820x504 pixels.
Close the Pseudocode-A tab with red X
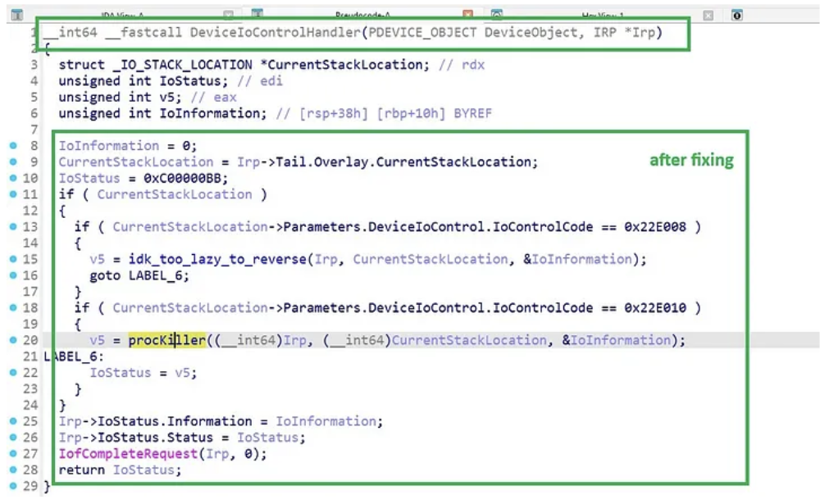click(468, 15)
